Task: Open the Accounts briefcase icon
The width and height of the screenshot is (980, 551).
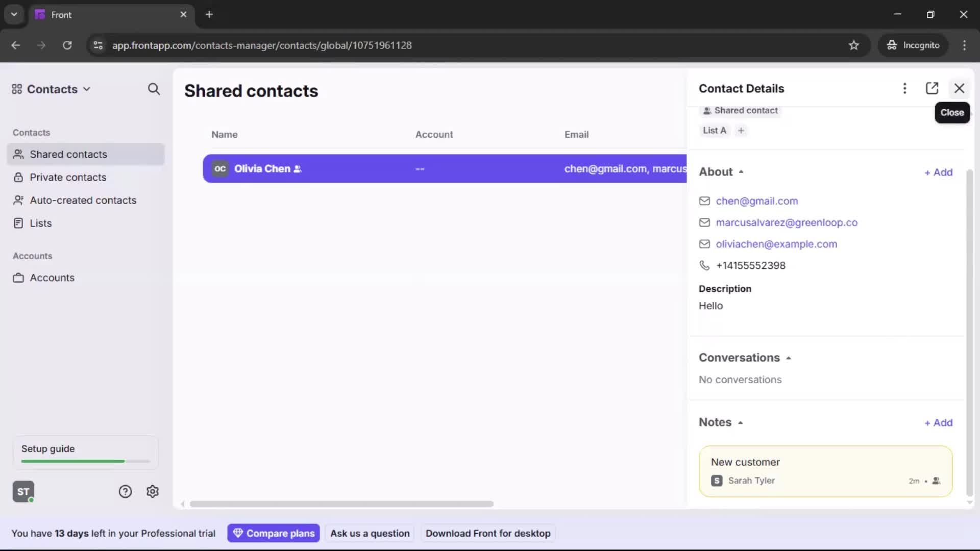Action: [x=18, y=278]
